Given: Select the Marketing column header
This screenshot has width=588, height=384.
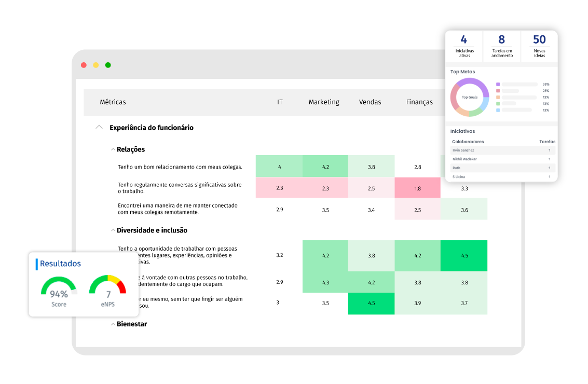Looking at the screenshot, I should click(x=324, y=102).
